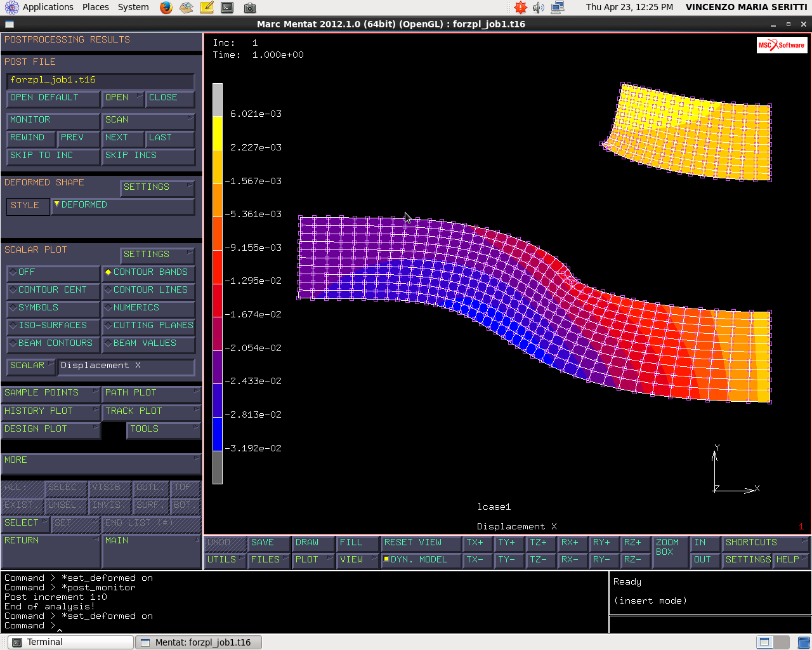
Task: Open Deformed Shape SETTINGS submenu
Action: 157,188
